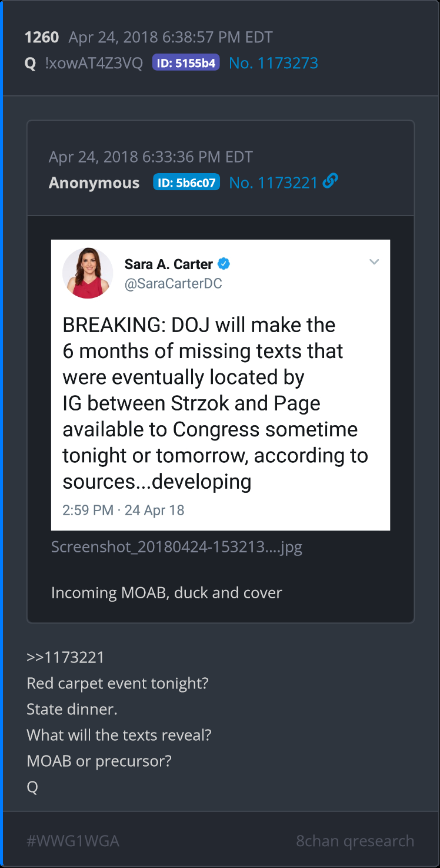Click the blue ID: 5b6c07 badge
Viewport: 440px width, 868px height.
186,183
